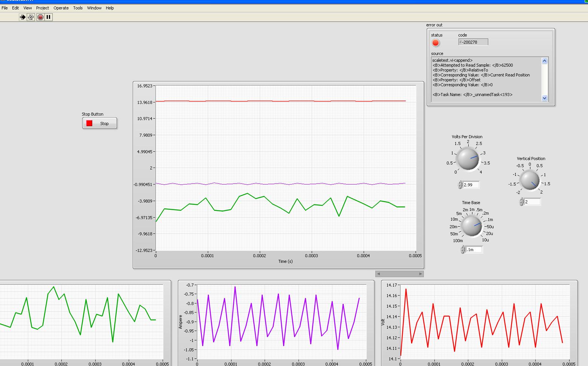This screenshot has width=588, height=366.
Task: Click left arrow of horizontal scrollbar below graph
Action: point(378,274)
